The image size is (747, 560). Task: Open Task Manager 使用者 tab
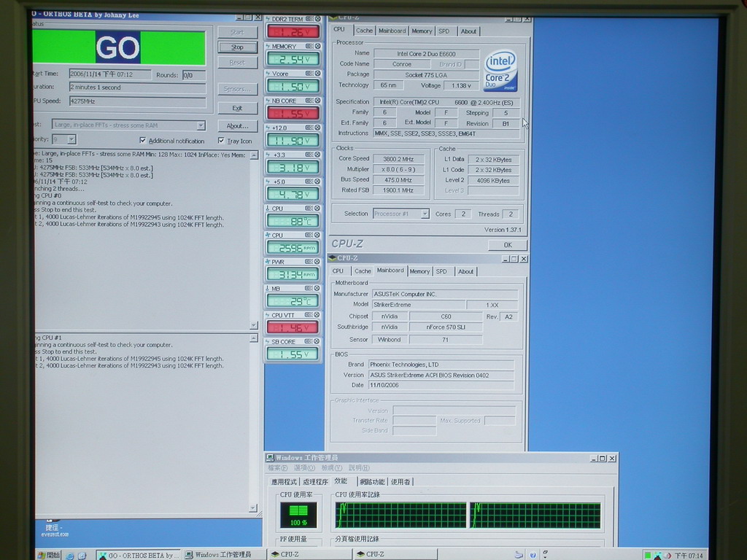(400, 482)
